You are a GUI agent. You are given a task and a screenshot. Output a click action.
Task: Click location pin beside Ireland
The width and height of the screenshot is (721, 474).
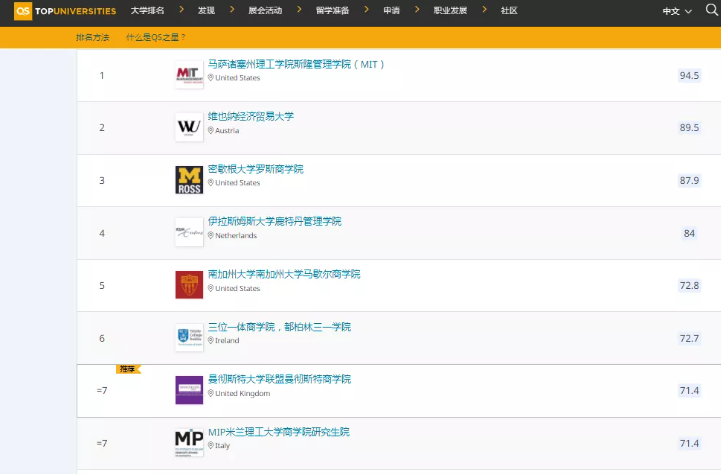[x=211, y=340]
